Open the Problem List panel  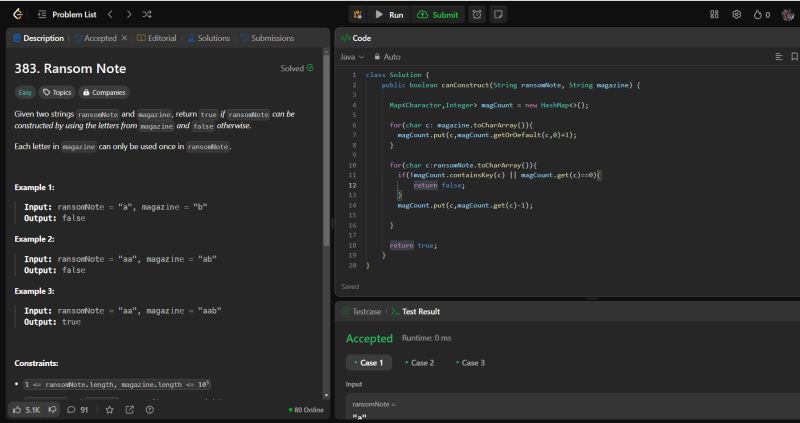(67, 14)
